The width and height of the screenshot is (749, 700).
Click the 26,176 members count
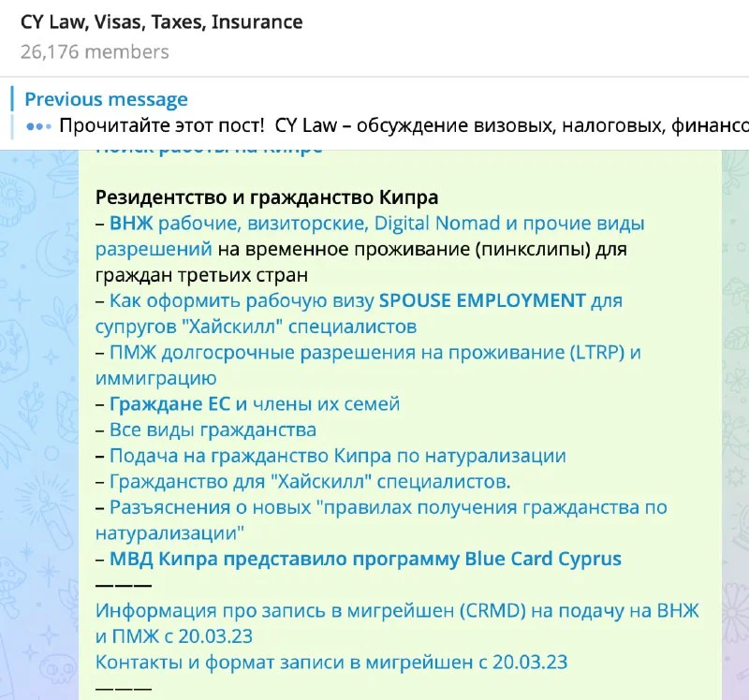(95, 51)
